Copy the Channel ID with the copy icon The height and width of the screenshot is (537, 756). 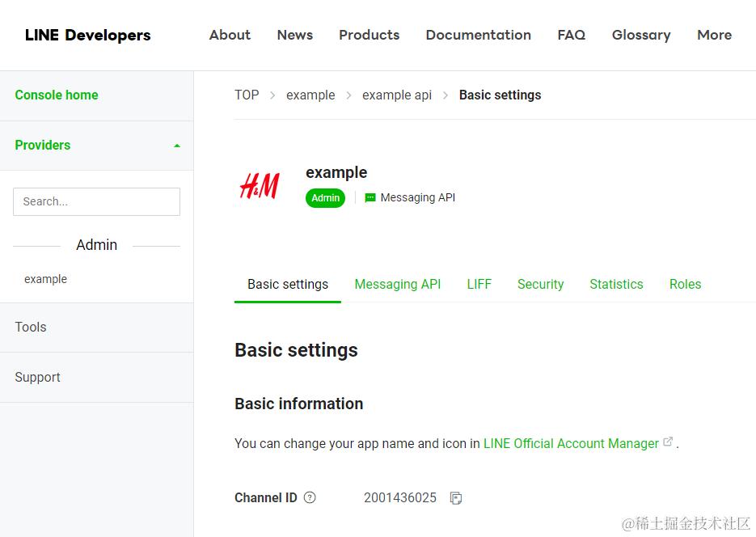456,498
